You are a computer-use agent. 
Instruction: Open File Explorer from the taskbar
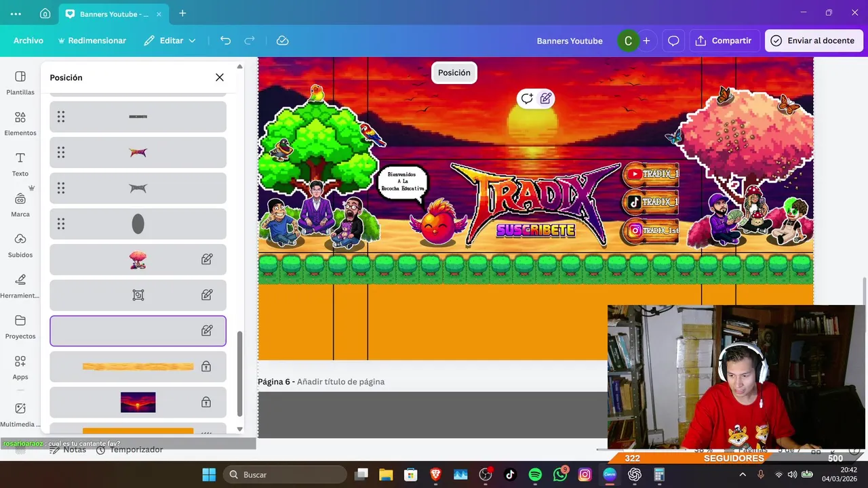(x=385, y=474)
